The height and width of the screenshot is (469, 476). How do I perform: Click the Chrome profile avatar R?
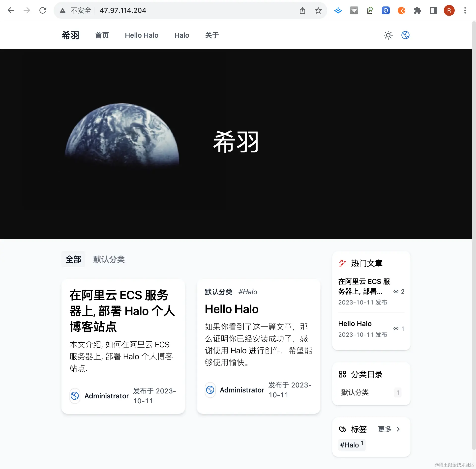[449, 10]
